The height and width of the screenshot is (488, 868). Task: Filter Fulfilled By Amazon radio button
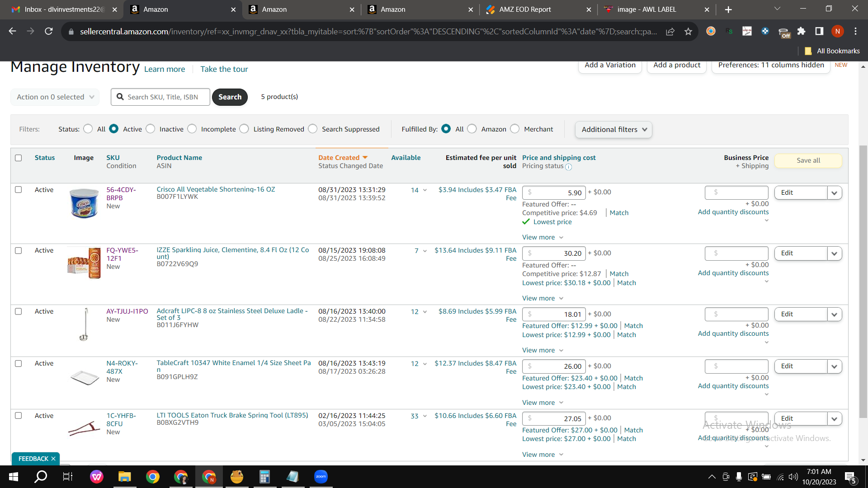472,129
